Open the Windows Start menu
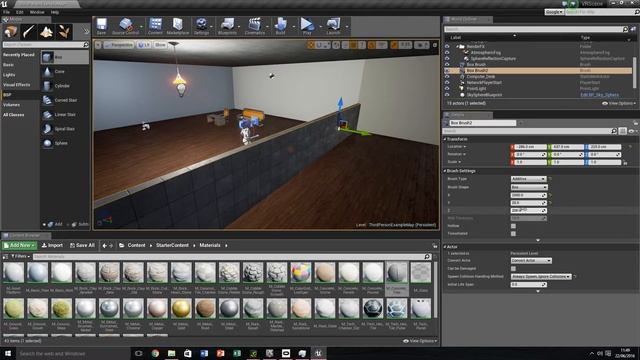 [8, 353]
